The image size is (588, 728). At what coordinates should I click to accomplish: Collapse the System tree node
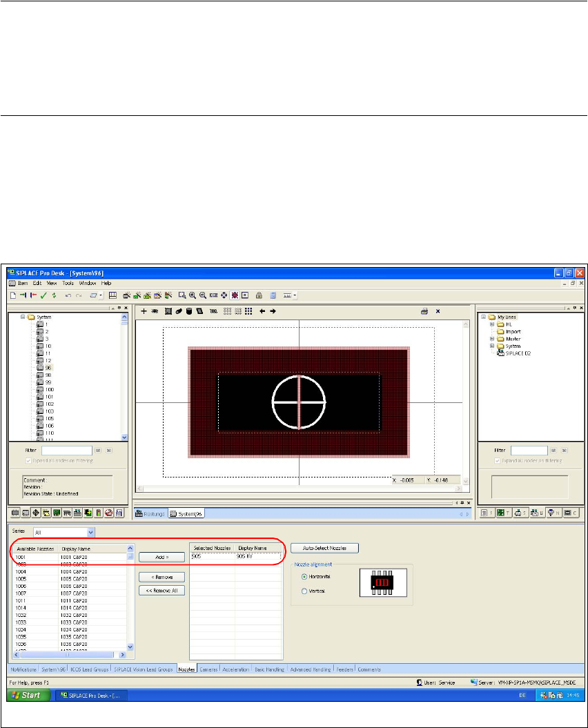(22, 317)
